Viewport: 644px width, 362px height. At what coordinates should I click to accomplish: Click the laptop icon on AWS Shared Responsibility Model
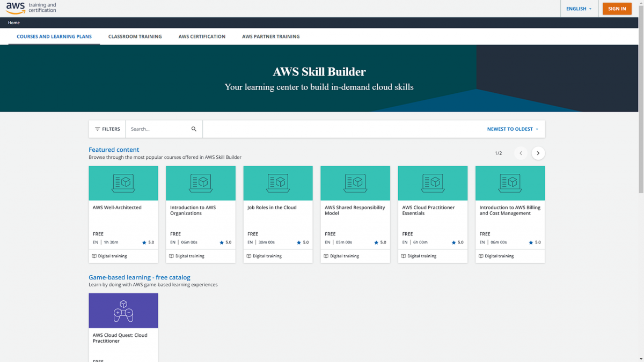point(355,182)
